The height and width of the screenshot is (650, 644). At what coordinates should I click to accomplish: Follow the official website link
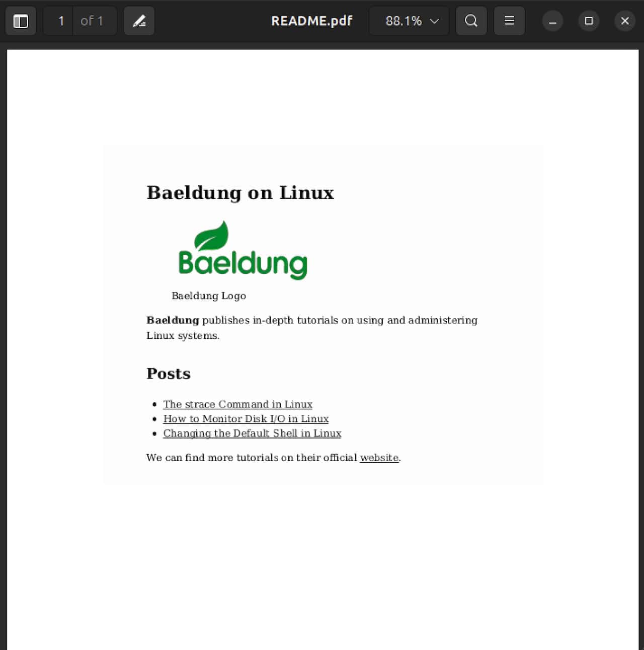click(x=379, y=458)
